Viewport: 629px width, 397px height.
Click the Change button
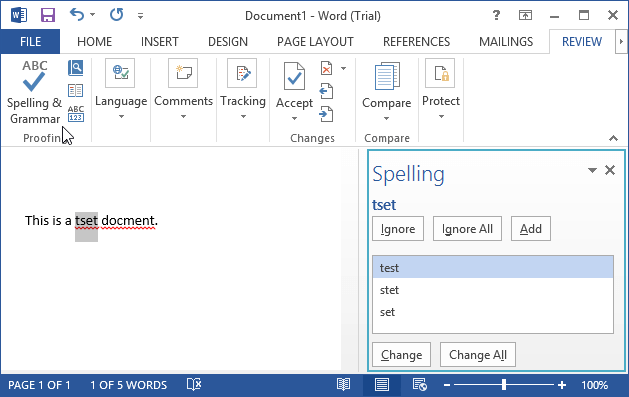point(402,354)
